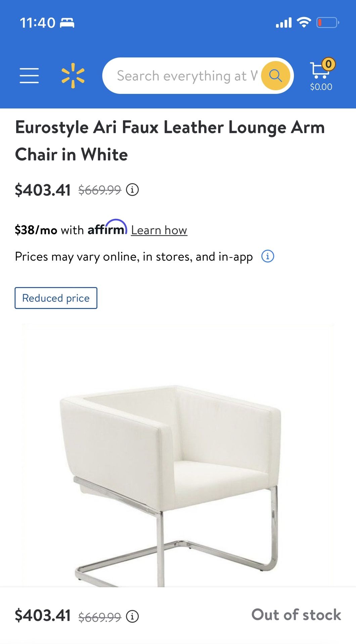Tap the sleep focus bed icon
356x644 pixels.
coord(67,23)
